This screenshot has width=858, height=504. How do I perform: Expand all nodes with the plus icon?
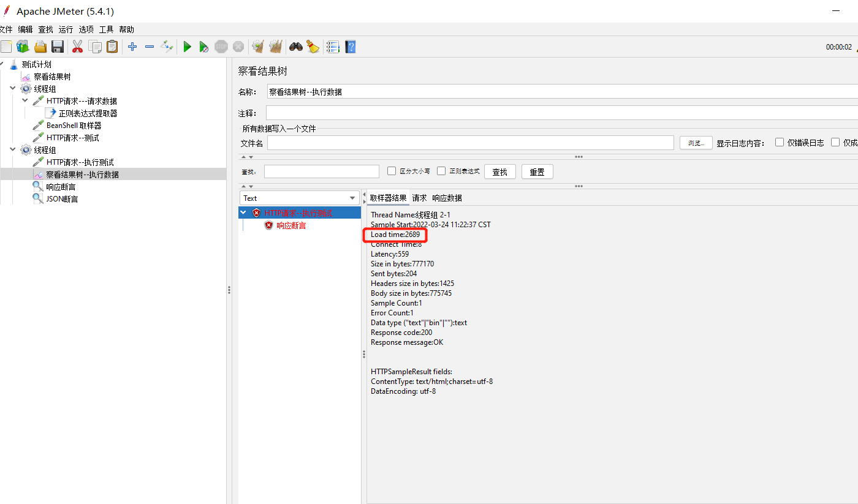[132, 47]
